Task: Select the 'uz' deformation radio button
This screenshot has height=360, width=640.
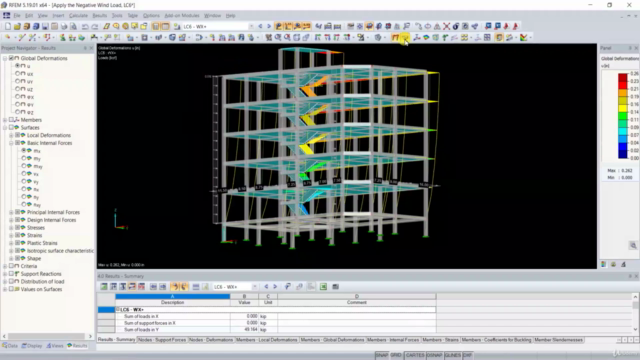Action: pyautogui.click(x=18, y=89)
